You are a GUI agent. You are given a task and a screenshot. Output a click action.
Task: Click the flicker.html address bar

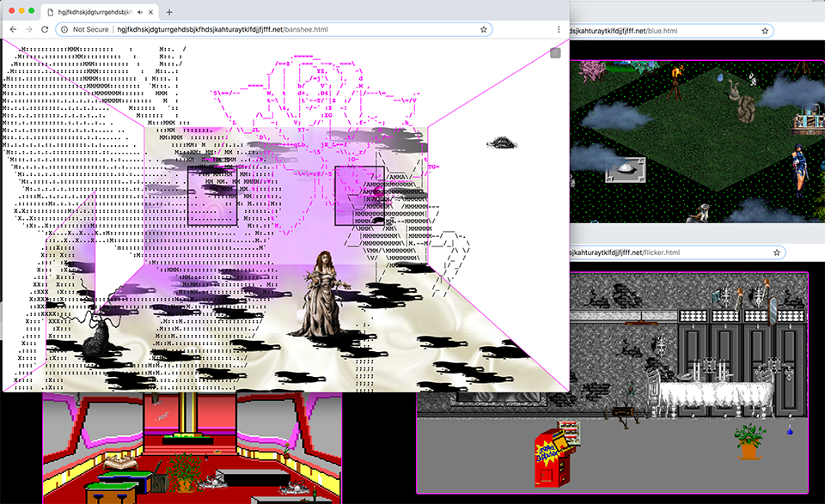click(670, 252)
